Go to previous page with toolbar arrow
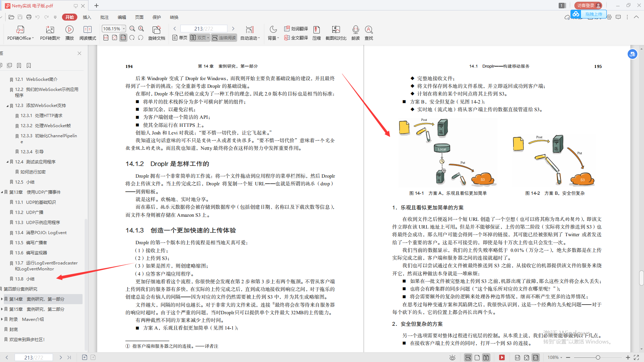Screen dimensions: 644x362 (x=175, y=29)
